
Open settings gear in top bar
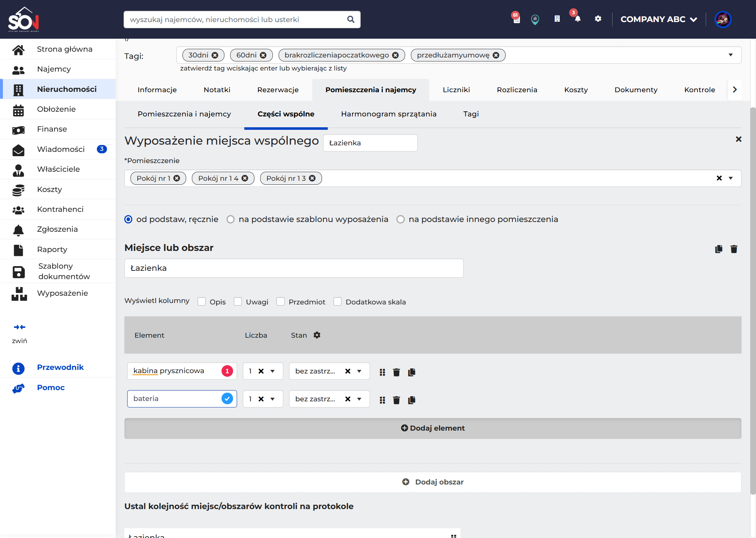pyautogui.click(x=598, y=19)
